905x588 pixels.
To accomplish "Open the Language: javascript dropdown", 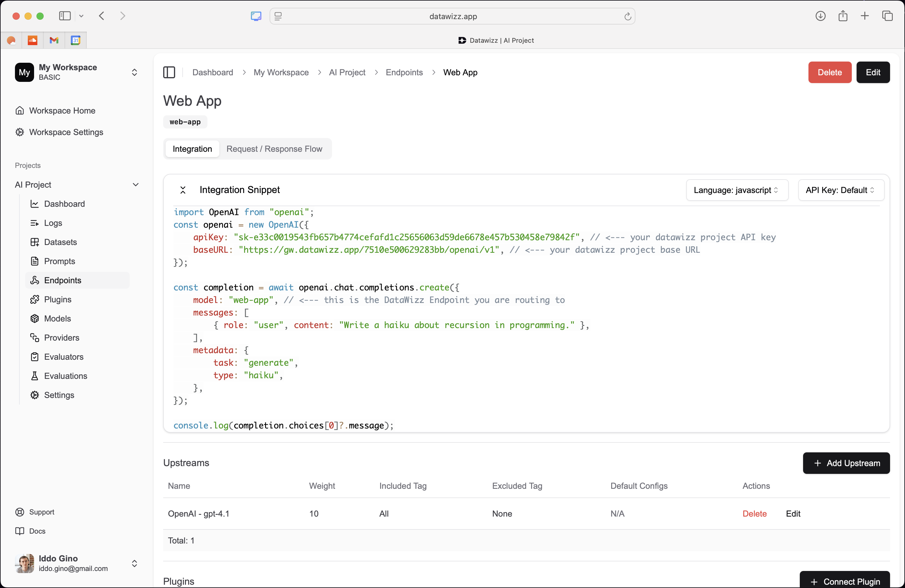I will [x=736, y=190].
